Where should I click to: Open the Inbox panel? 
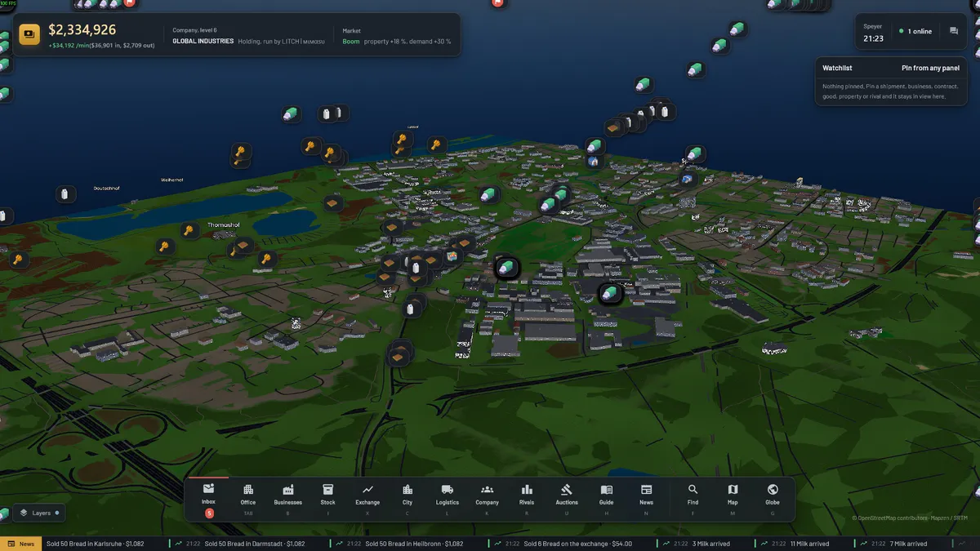click(x=208, y=499)
